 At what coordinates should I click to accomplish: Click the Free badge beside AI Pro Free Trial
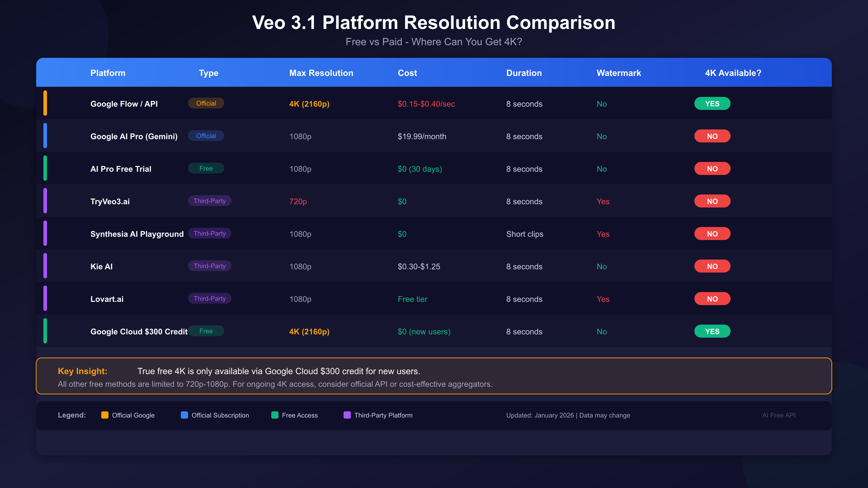tap(206, 168)
